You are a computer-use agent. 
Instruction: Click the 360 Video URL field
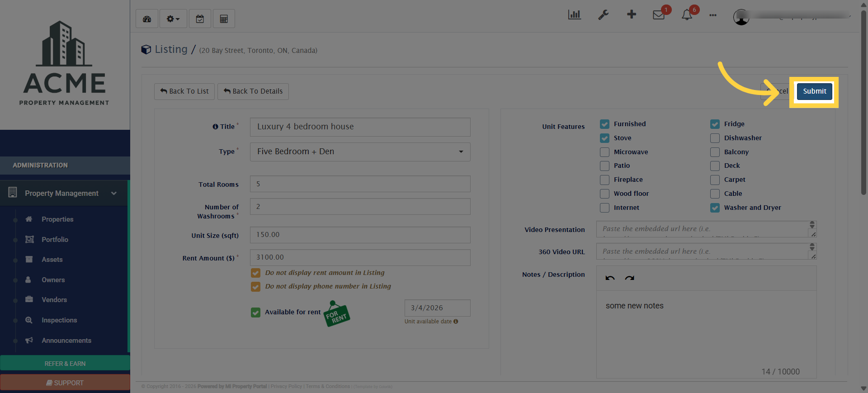706,251
